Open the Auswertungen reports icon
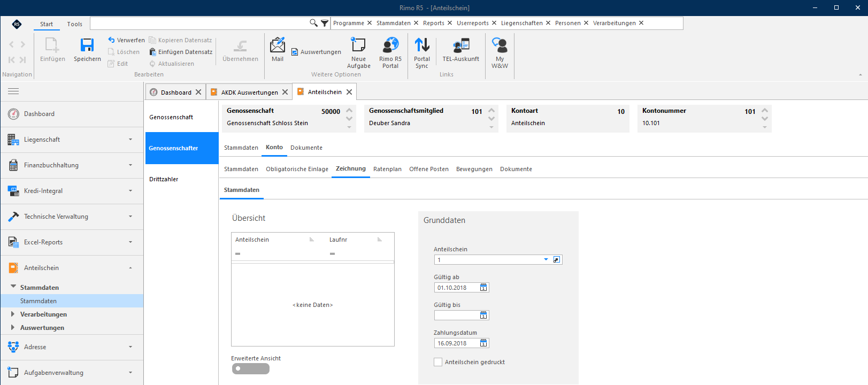Viewport: 868px width, 385px height. [295, 52]
